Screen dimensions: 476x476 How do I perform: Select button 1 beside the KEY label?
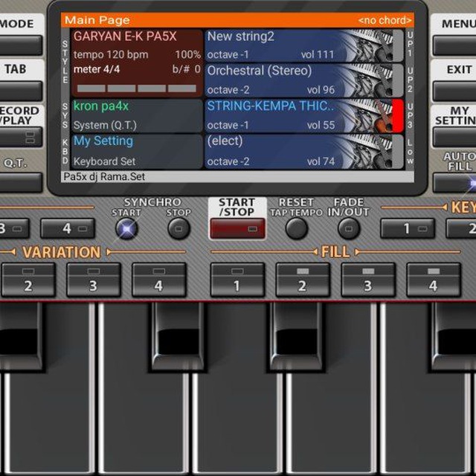click(408, 228)
